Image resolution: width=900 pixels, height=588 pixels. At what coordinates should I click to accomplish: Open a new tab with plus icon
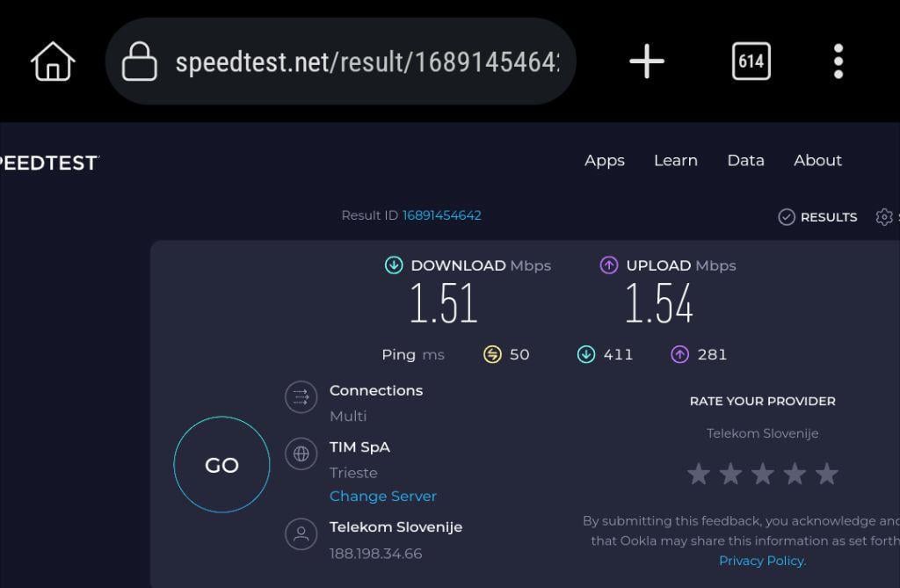pos(647,61)
